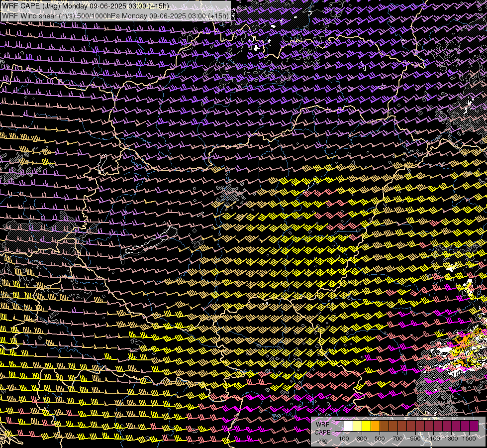Click the 'WRF' label in the legend
Screen dimensions: 487x448
[322, 425]
